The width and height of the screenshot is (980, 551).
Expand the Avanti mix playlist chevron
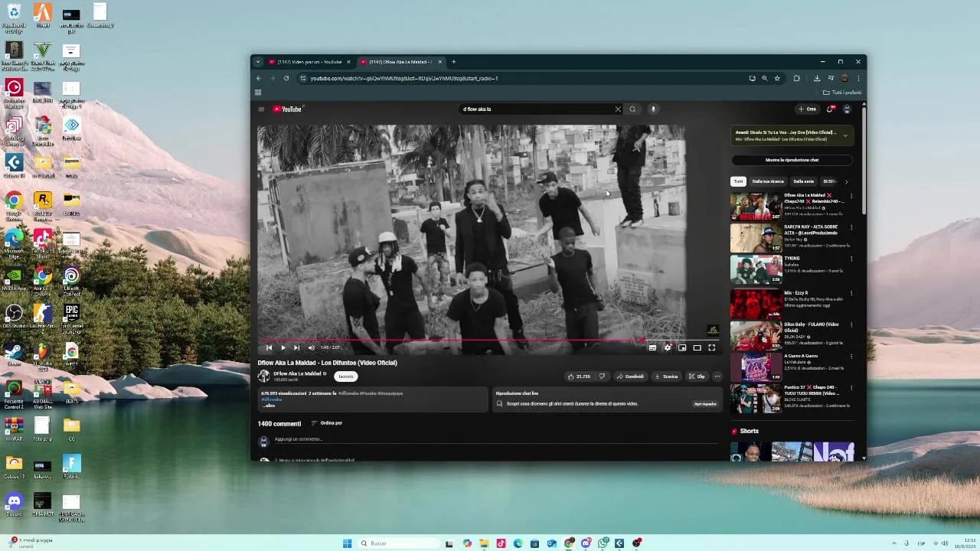(845, 135)
